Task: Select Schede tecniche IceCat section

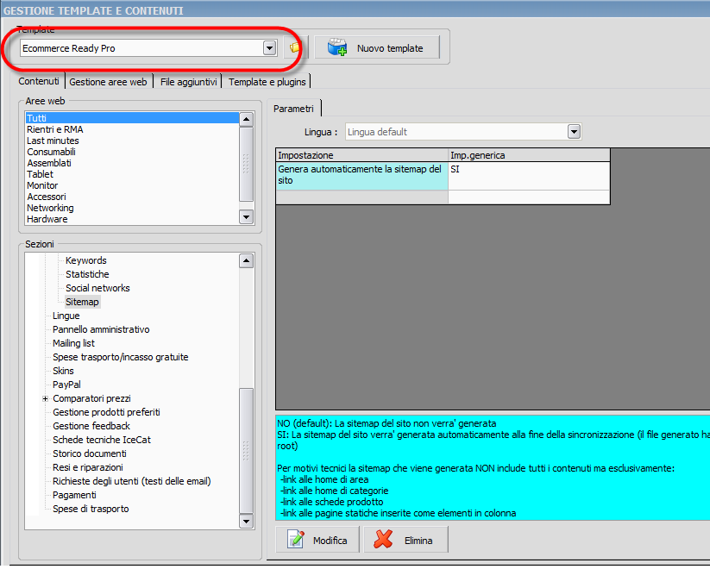Action: pos(102,440)
